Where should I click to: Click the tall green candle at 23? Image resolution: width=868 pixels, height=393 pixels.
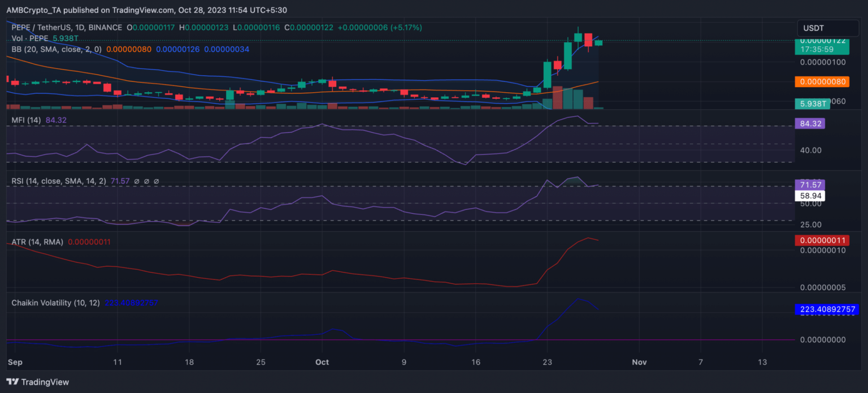point(547,75)
